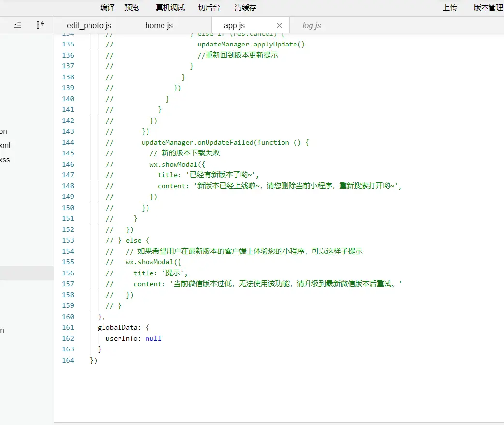This screenshot has height=425, width=504.
Task: Click 切后台 switch to background
Action: point(209,7)
